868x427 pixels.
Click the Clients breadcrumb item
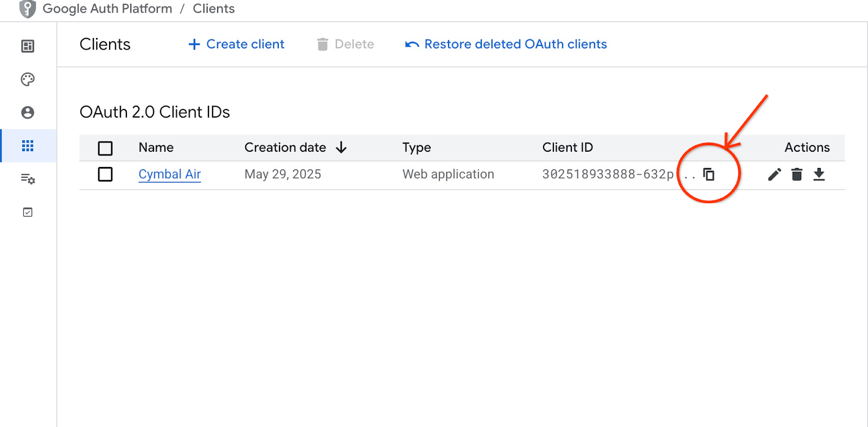(x=214, y=9)
